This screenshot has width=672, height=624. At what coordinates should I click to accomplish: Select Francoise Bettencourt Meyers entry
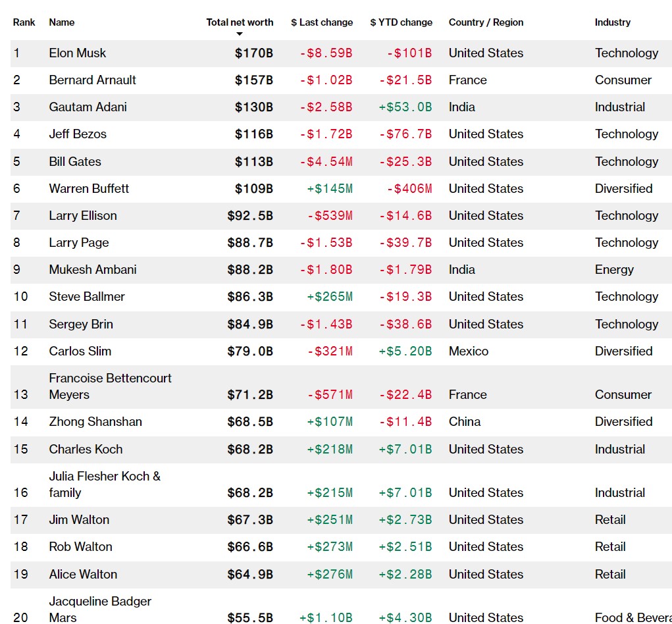point(110,386)
